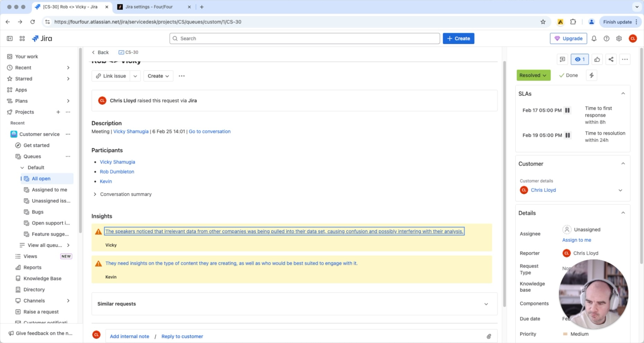Click the Go to conversation link
The image size is (644, 343).
[209, 131]
